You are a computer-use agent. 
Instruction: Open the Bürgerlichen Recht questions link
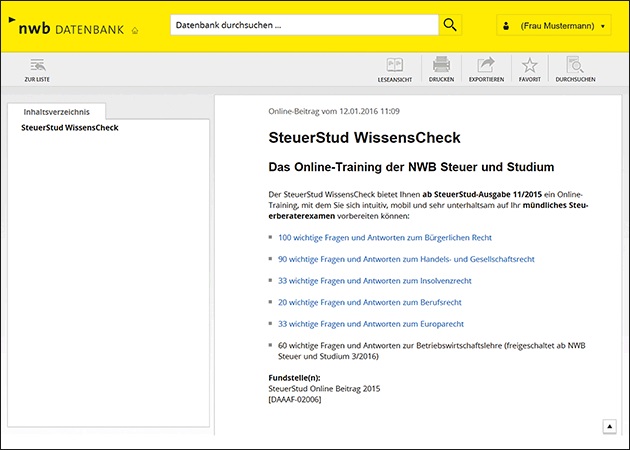385,237
